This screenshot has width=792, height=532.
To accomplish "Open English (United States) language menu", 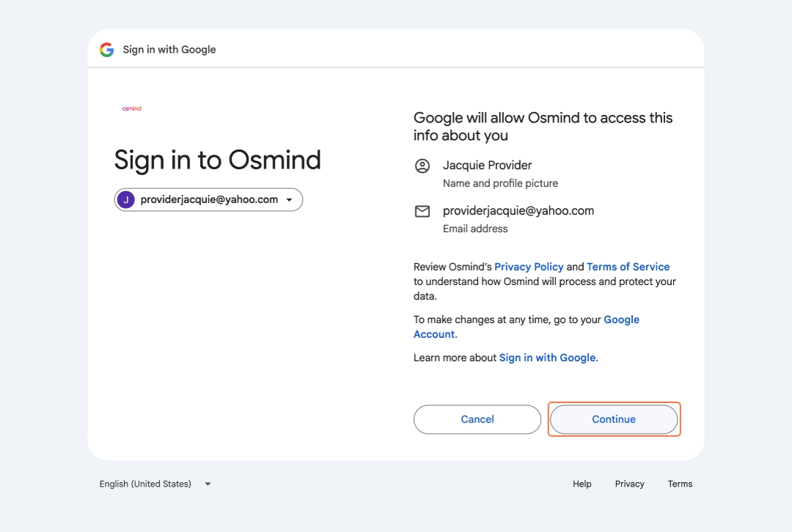I will point(155,484).
